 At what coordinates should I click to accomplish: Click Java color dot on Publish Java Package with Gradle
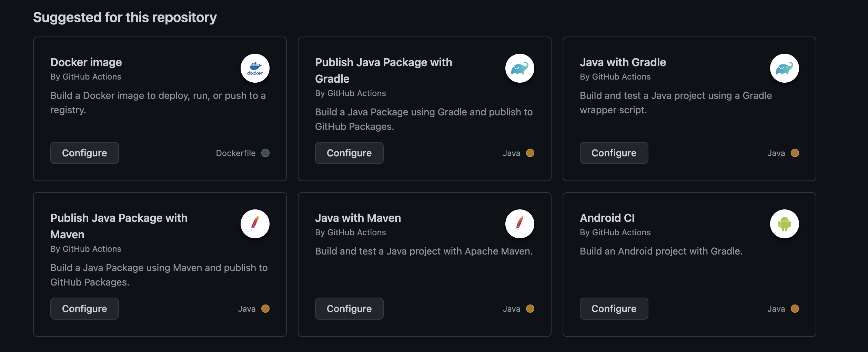pos(530,153)
